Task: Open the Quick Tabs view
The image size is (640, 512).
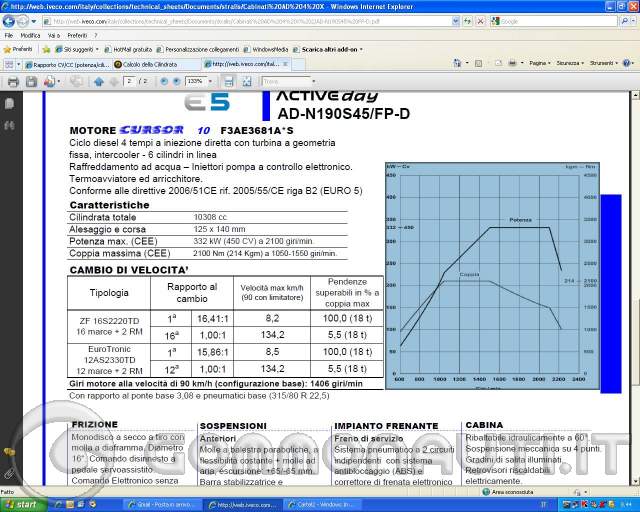Action: tap(9, 64)
